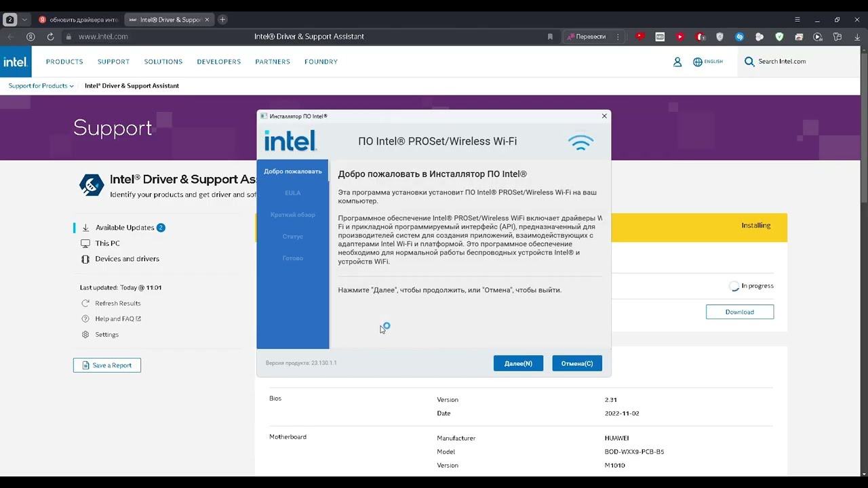Switch to the обновить драйвера tab
This screenshot has height=488, width=868.
[x=78, y=20]
